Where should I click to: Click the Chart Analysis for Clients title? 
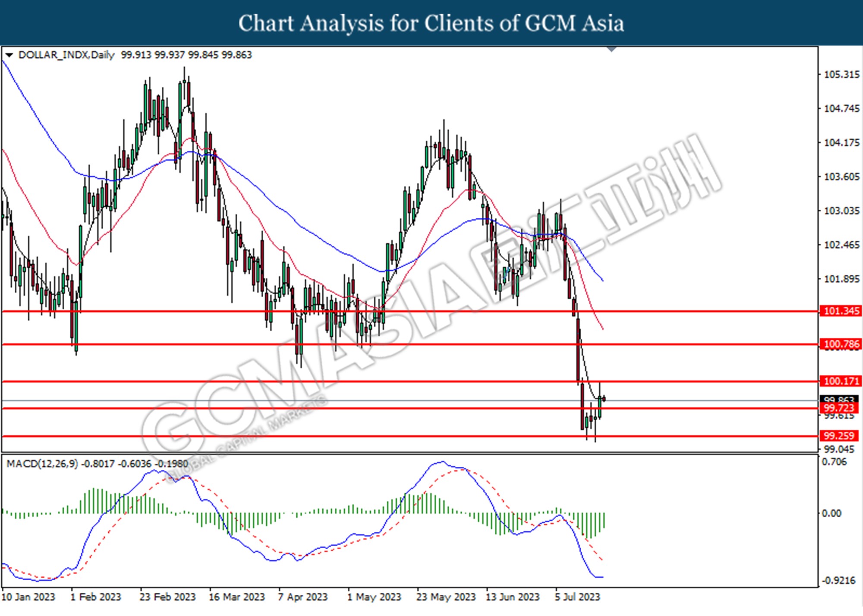coord(431,23)
